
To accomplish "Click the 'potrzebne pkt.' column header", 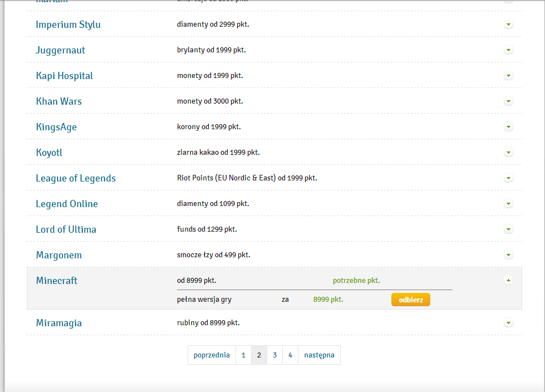I will [x=356, y=281].
